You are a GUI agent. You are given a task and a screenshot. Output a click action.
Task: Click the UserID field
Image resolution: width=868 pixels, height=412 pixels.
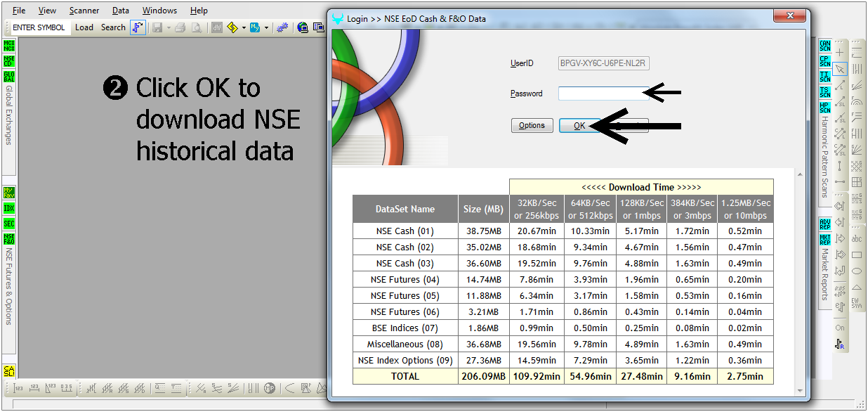click(x=603, y=63)
